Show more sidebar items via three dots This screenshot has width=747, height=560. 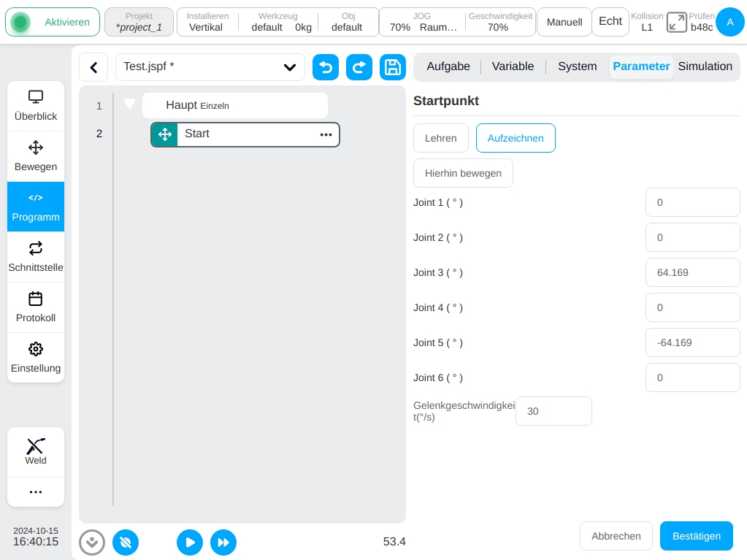pos(36,492)
